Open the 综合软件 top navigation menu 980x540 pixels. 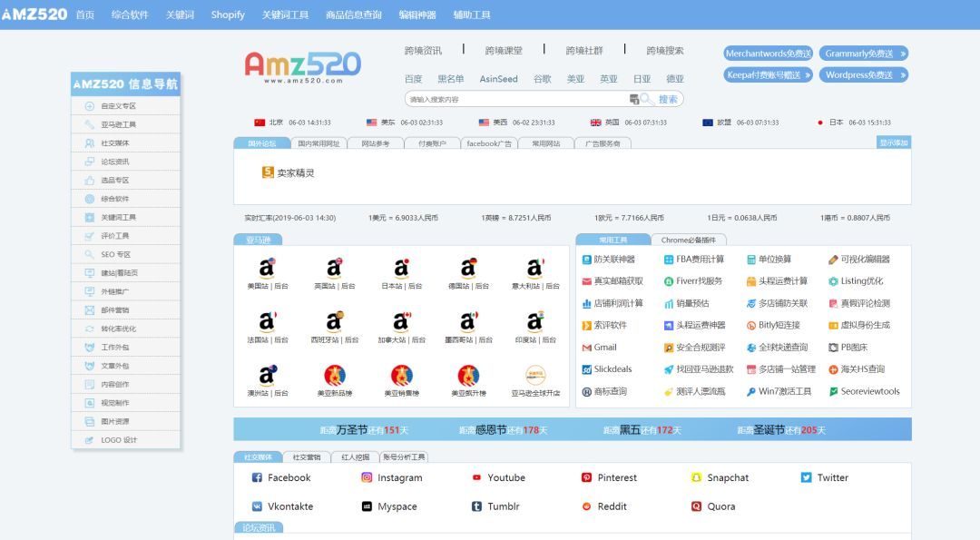(x=130, y=15)
